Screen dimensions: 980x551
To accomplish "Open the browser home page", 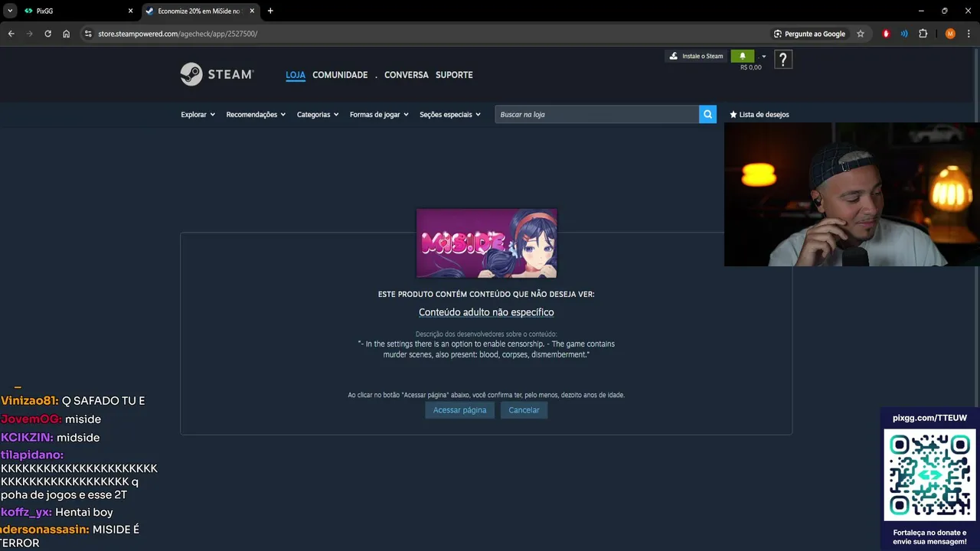I will tap(67, 34).
